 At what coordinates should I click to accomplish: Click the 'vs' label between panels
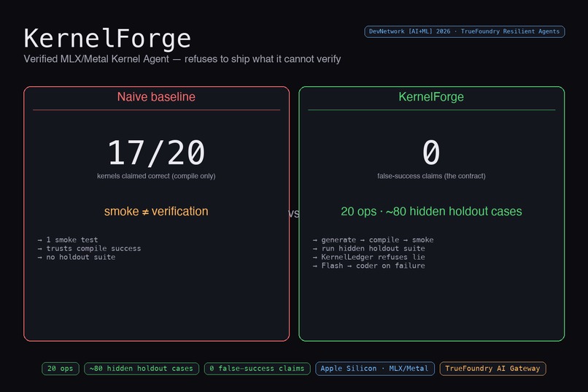(294, 213)
